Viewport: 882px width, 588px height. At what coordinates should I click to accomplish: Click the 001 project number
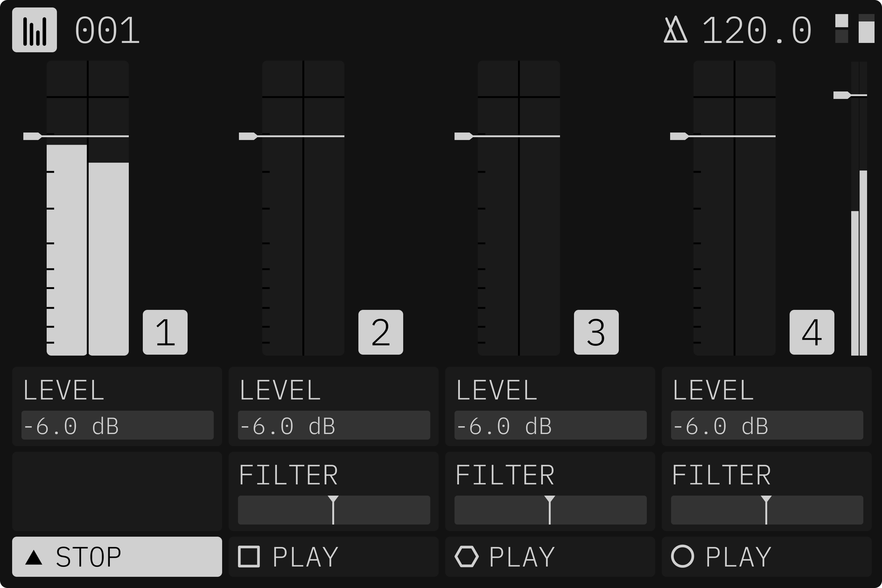point(107,31)
